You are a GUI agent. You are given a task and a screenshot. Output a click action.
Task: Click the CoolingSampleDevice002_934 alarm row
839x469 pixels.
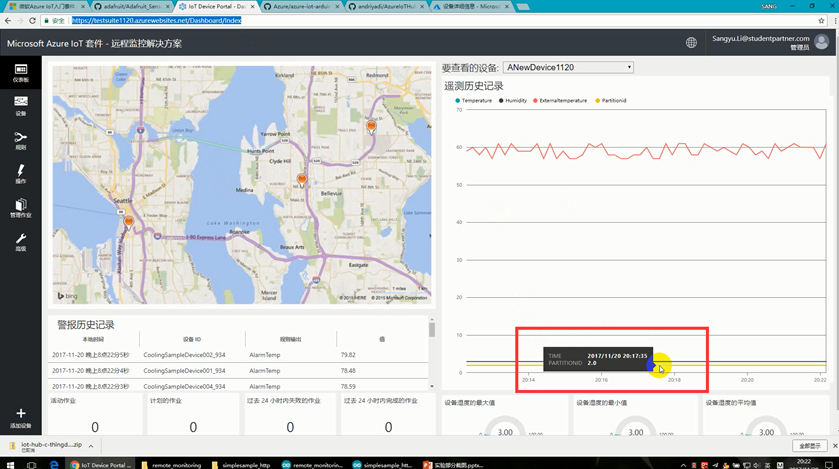tap(238, 355)
